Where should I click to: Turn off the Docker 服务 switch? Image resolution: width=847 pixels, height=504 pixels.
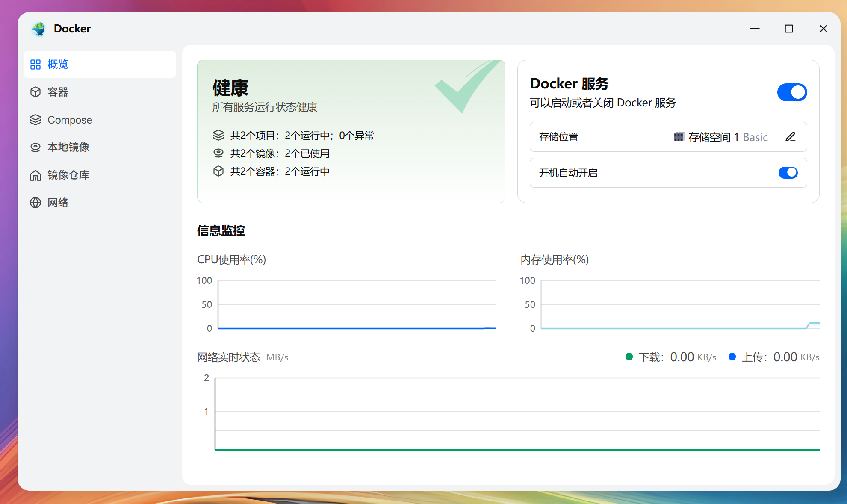(x=791, y=92)
